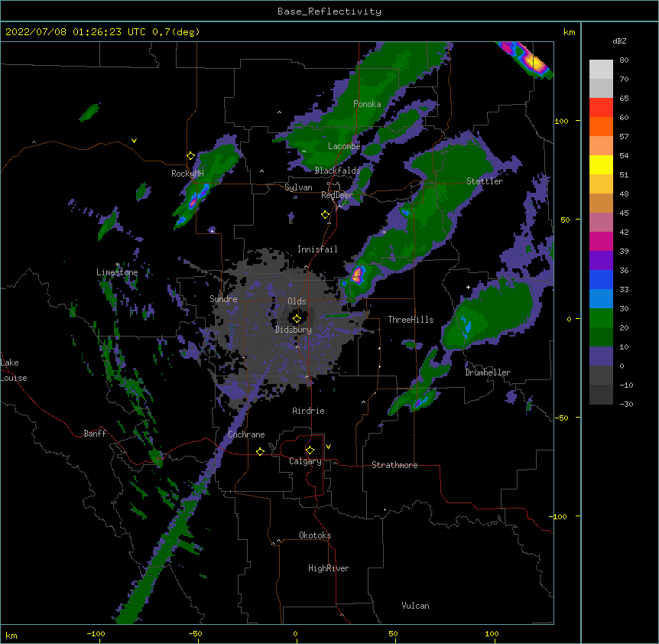Screen dimensions: 659x644
Task: Select the Sundre label
Action: 223,299
